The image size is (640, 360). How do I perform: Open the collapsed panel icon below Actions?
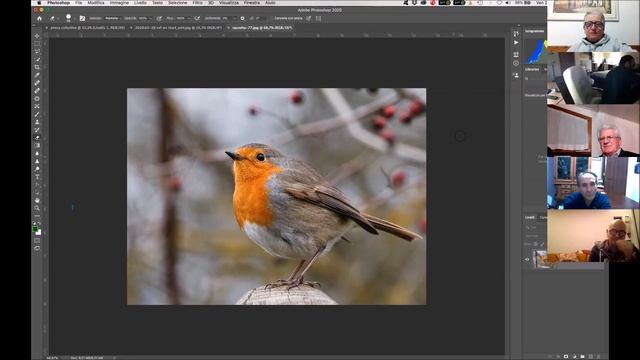tap(516, 54)
